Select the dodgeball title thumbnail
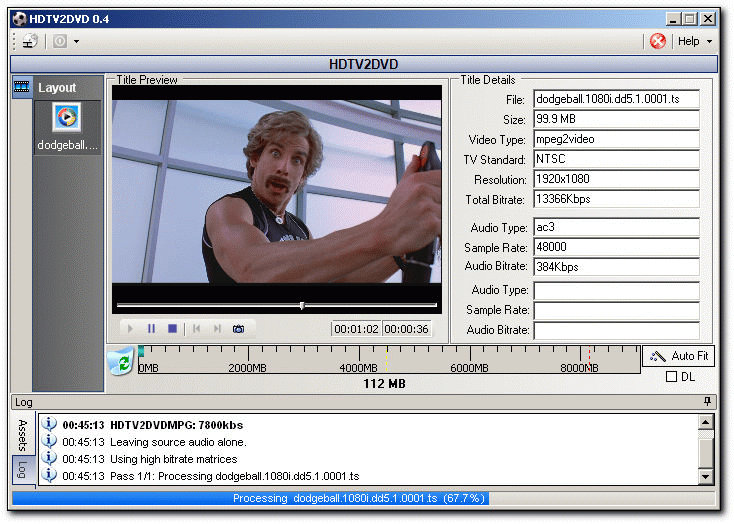 pyautogui.click(x=67, y=127)
